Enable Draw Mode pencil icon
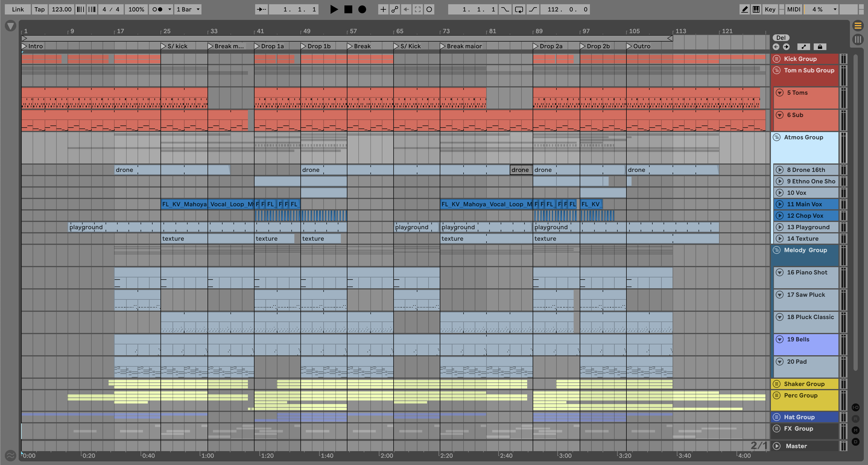The image size is (868, 465). 744,9
